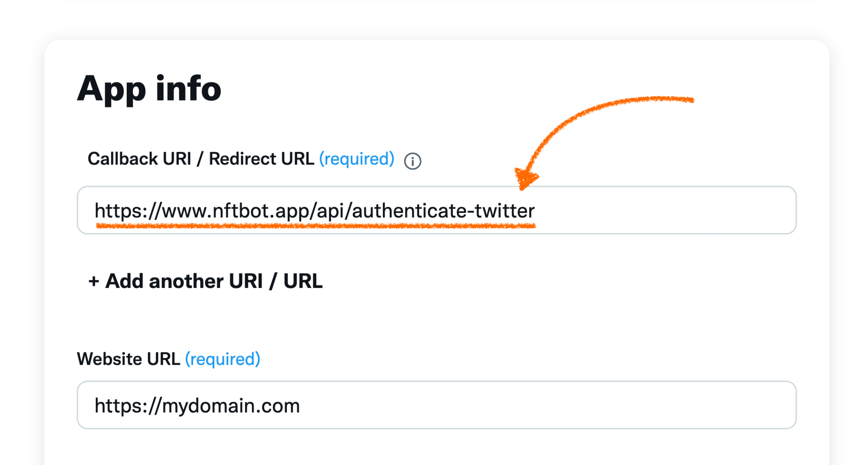Place cursor on https://mydomain.com text
Viewport: 868px width, 465px height.
coord(197,406)
